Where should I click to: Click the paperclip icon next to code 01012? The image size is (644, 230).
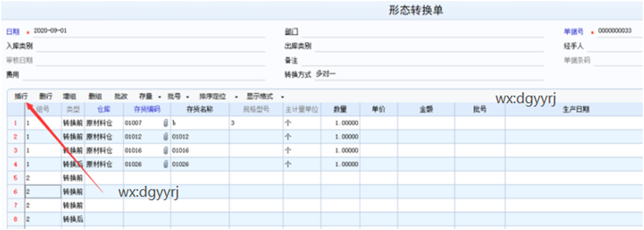tap(166, 137)
